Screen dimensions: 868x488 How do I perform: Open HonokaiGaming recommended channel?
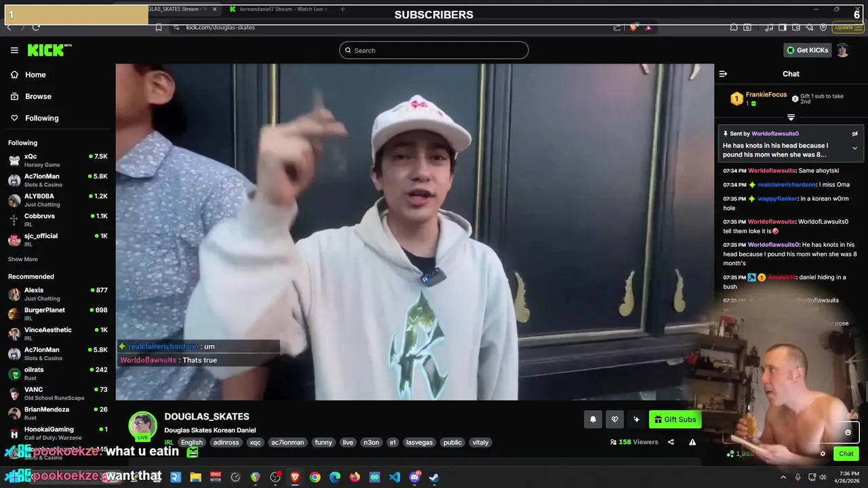pyautogui.click(x=58, y=433)
